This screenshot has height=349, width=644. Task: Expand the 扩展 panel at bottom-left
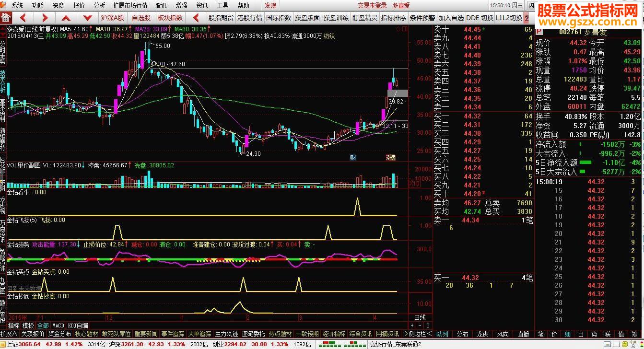(9, 334)
